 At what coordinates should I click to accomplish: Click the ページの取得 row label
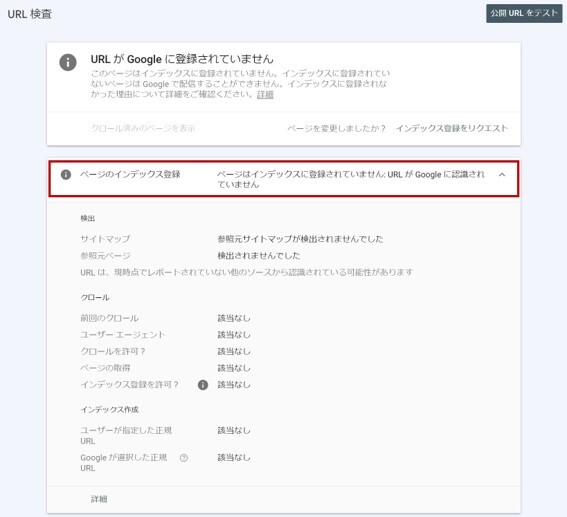(105, 368)
